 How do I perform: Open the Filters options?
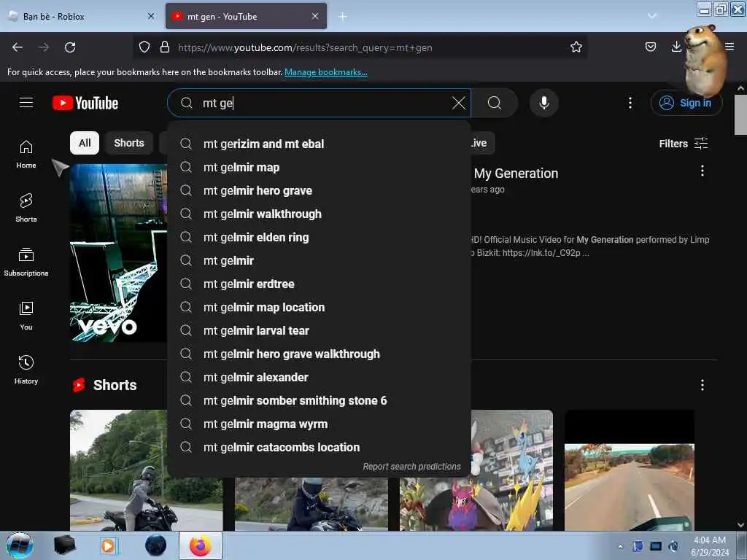point(683,144)
